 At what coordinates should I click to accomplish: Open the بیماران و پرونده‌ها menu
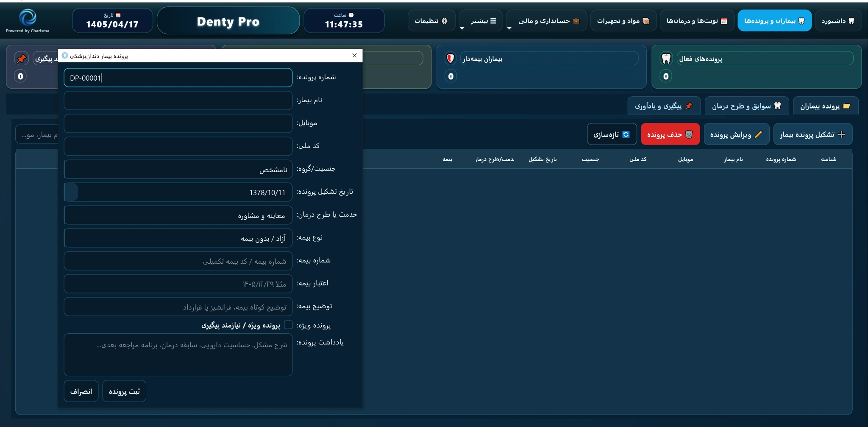point(775,21)
